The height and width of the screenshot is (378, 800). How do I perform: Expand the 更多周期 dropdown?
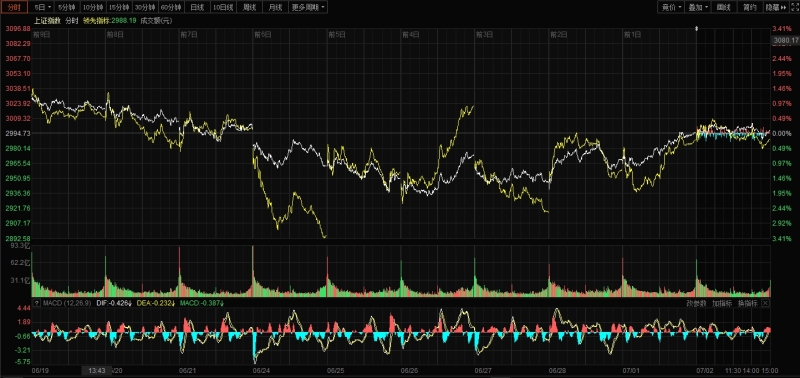[309, 7]
